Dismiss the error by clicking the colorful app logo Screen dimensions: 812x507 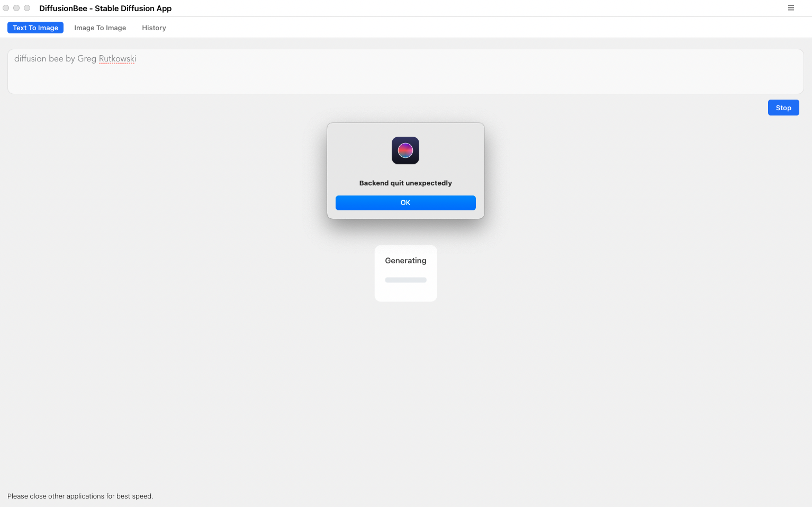(x=405, y=150)
